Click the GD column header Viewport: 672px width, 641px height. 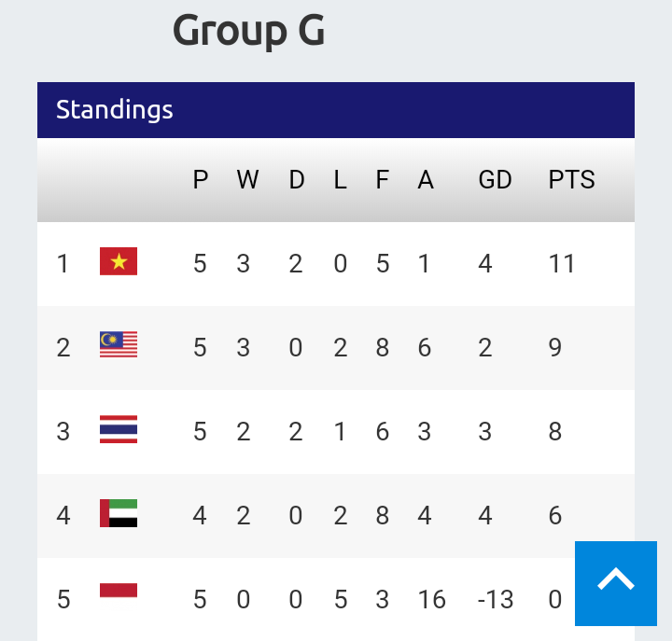click(495, 180)
